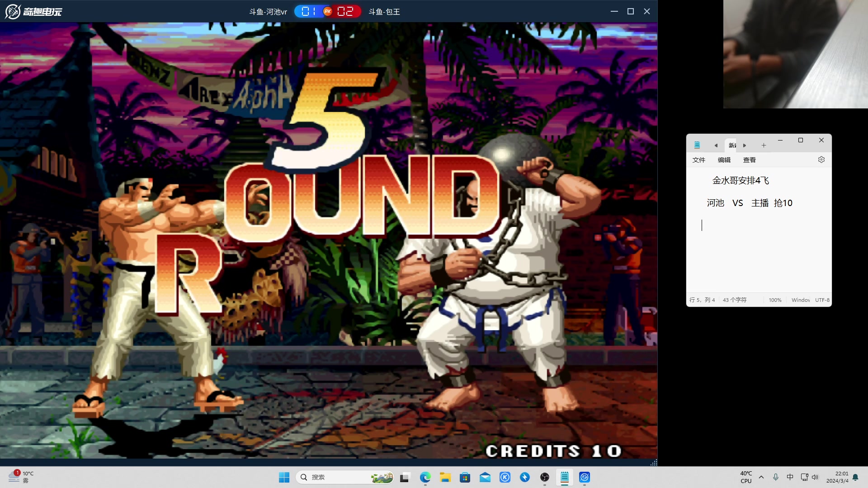Click the 河池 VS 主播 抢10 line in Notepad

(750, 203)
